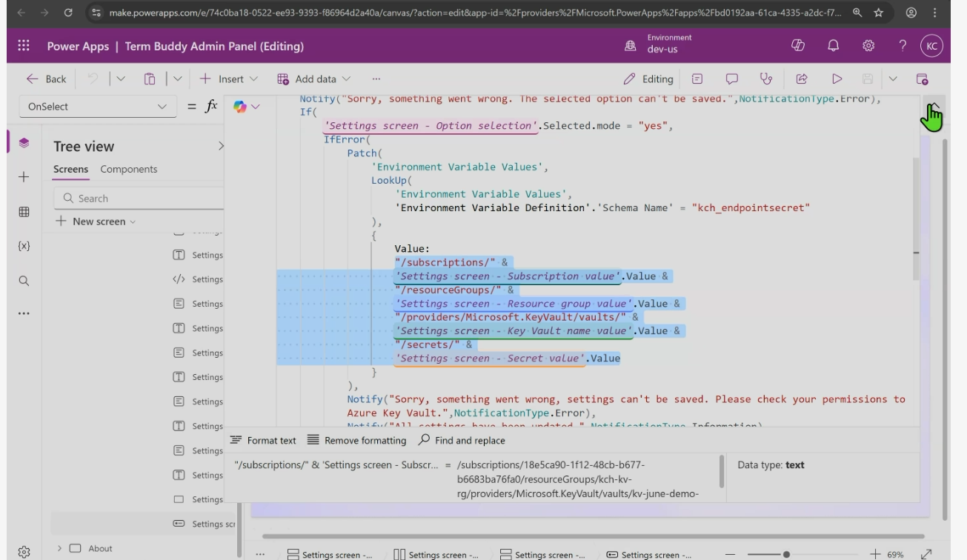
Task: Click the Paste clipboard icon
Action: point(149,79)
